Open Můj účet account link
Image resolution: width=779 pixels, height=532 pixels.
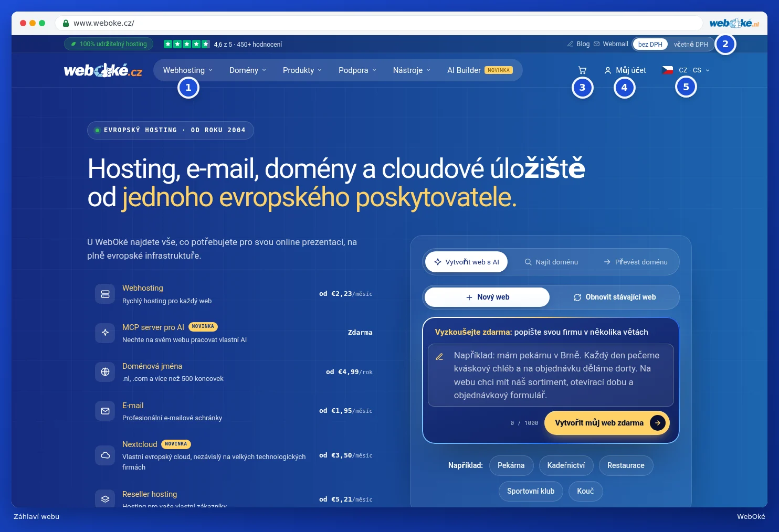[625, 70]
